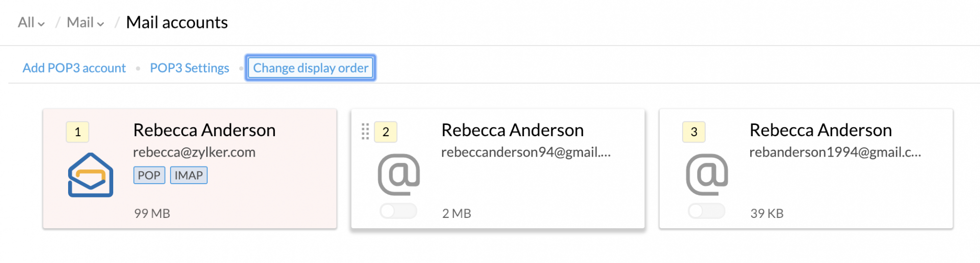
Task: Click Change display order
Action: pyautogui.click(x=311, y=68)
